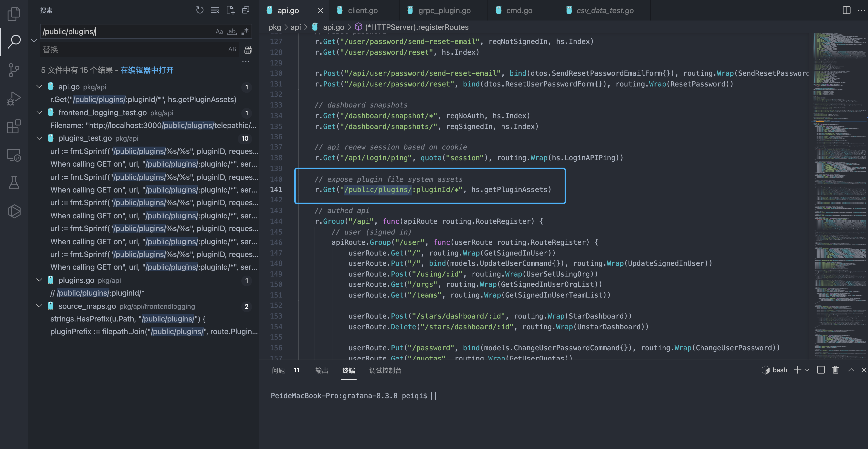Collapse the api.go search results group
The width and height of the screenshot is (868, 449).
39,86
